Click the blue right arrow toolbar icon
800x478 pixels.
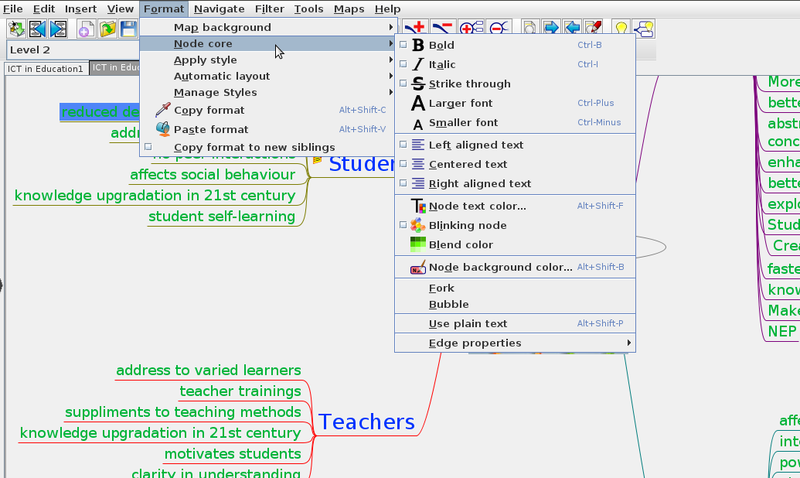(551, 27)
